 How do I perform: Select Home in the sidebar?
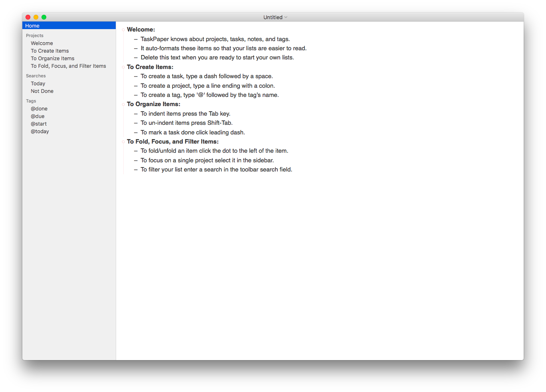tap(32, 26)
